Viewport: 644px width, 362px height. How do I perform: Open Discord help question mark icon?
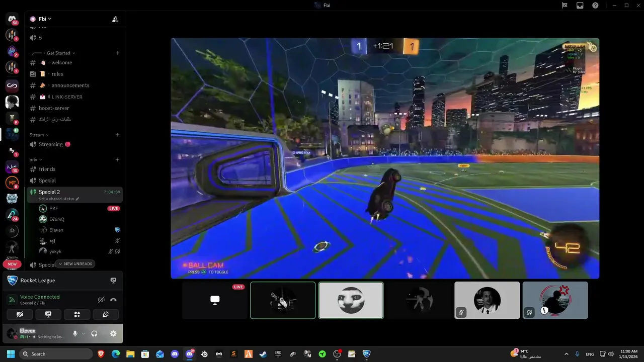pyautogui.click(x=595, y=5)
